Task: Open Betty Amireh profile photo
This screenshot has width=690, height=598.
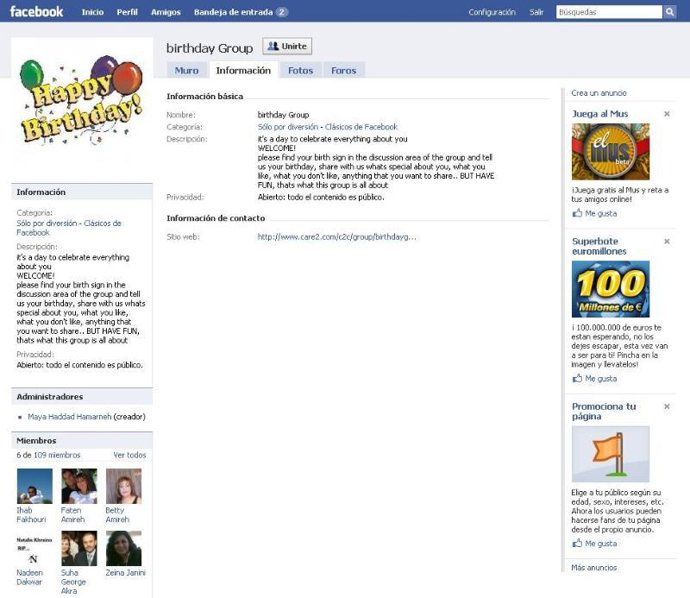Action: coord(124,486)
